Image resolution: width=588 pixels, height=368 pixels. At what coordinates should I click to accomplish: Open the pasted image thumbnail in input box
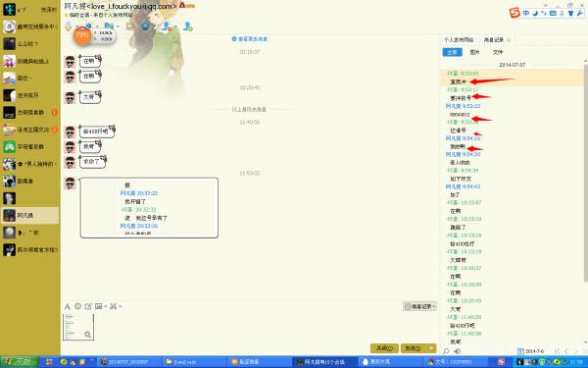coord(78,327)
